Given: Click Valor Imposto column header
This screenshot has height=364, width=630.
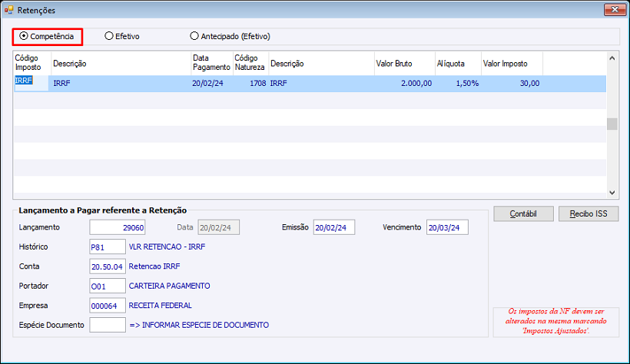Looking at the screenshot, I should [512, 63].
